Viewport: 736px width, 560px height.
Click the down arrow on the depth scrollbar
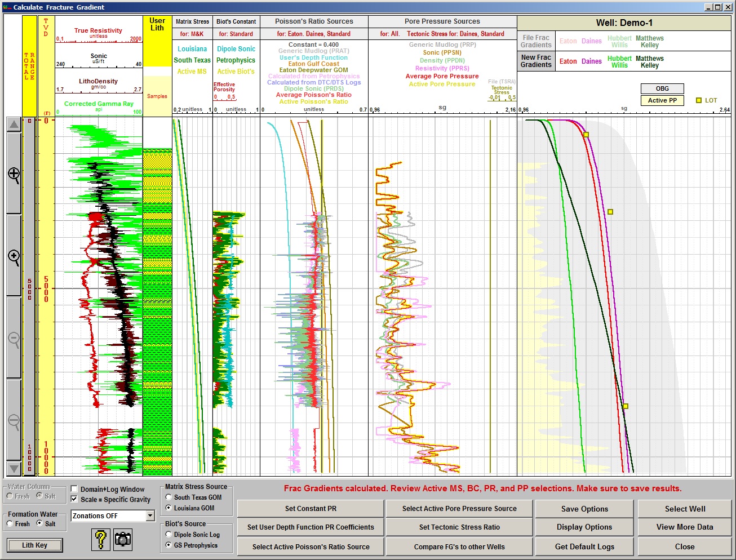13,468
